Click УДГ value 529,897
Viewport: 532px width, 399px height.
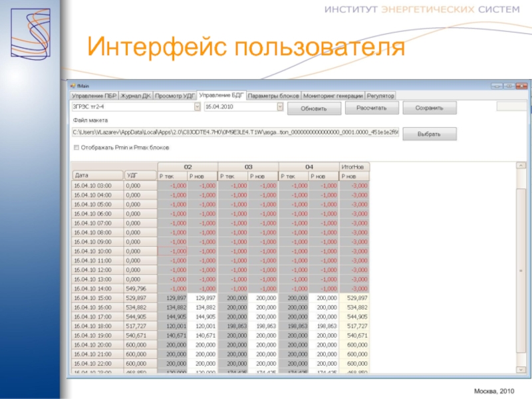140,298
